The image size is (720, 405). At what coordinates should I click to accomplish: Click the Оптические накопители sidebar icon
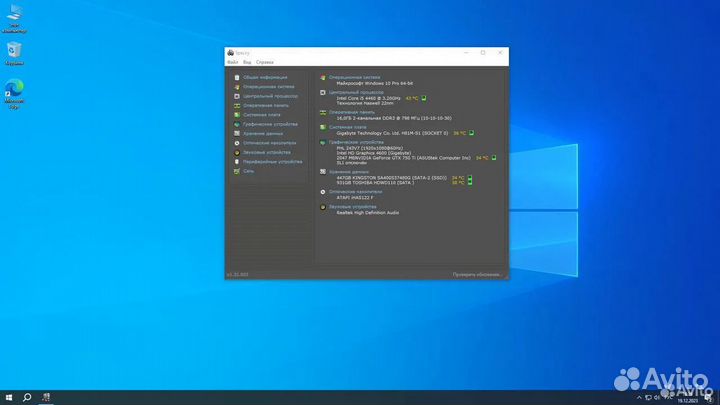(x=237, y=143)
